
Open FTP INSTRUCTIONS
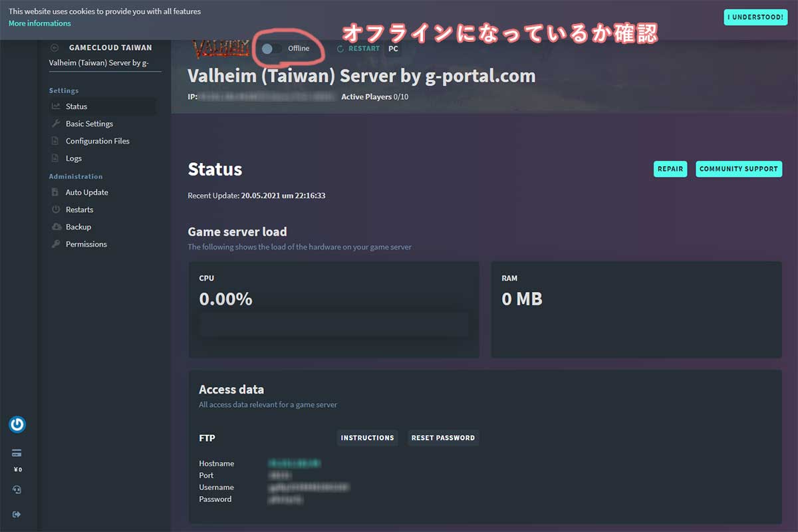(368, 438)
